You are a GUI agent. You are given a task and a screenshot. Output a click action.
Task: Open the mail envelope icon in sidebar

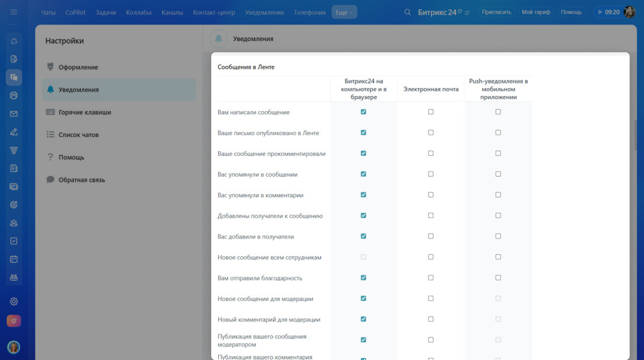tap(14, 114)
